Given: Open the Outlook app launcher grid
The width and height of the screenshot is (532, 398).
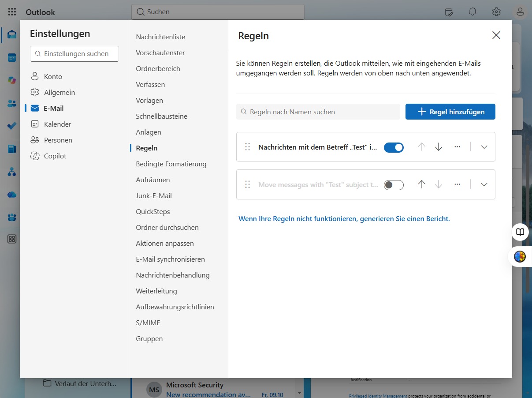Looking at the screenshot, I should (12, 12).
